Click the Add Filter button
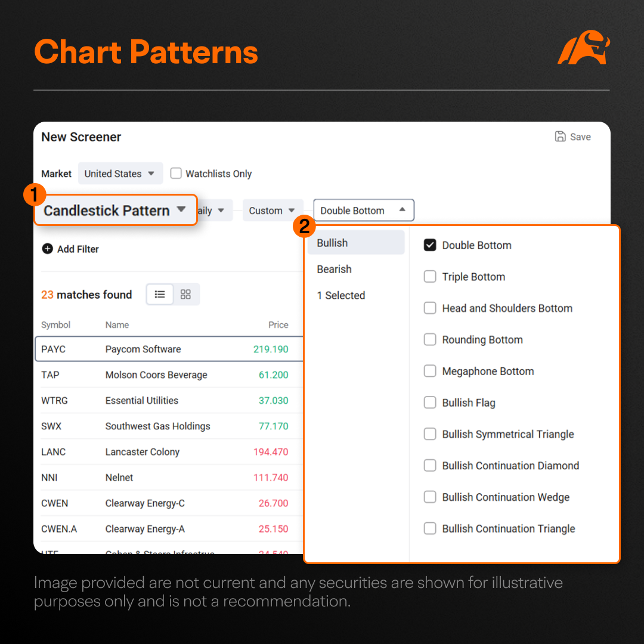Viewport: 644px width, 644px height. pos(70,249)
